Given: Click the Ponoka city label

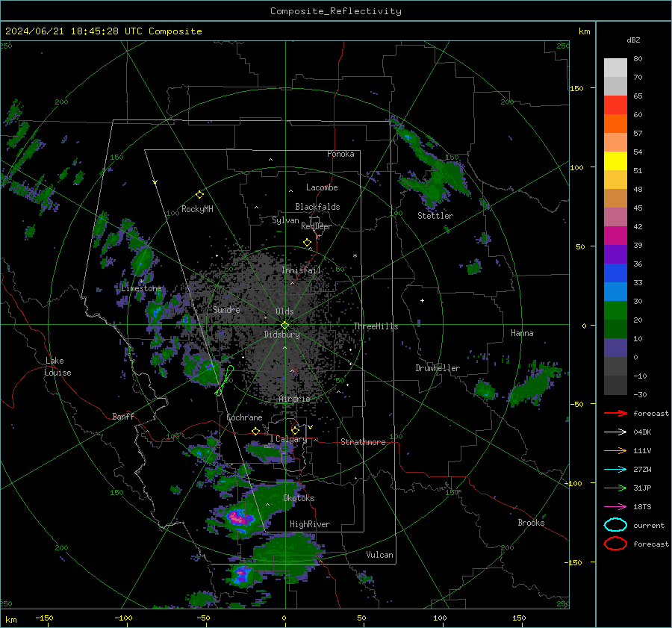Looking at the screenshot, I should (340, 154).
